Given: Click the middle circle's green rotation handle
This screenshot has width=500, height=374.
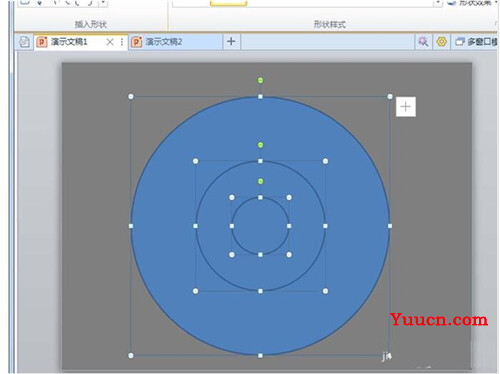Looking at the screenshot, I should pyautogui.click(x=260, y=145).
